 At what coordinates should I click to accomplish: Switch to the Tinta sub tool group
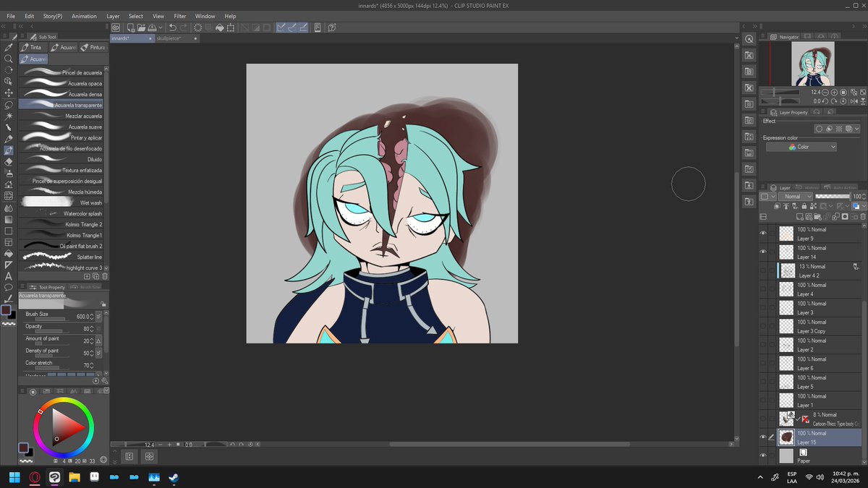coord(32,47)
